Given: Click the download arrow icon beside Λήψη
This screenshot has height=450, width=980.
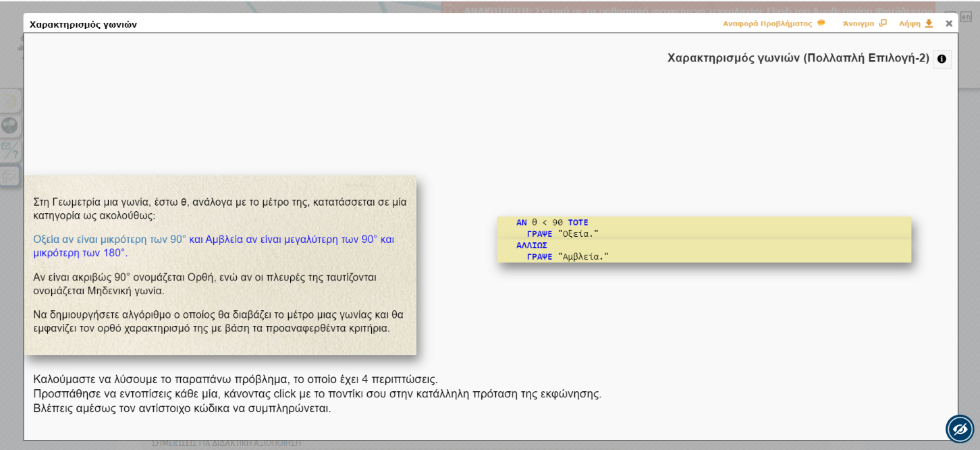Looking at the screenshot, I should pyautogui.click(x=929, y=23).
